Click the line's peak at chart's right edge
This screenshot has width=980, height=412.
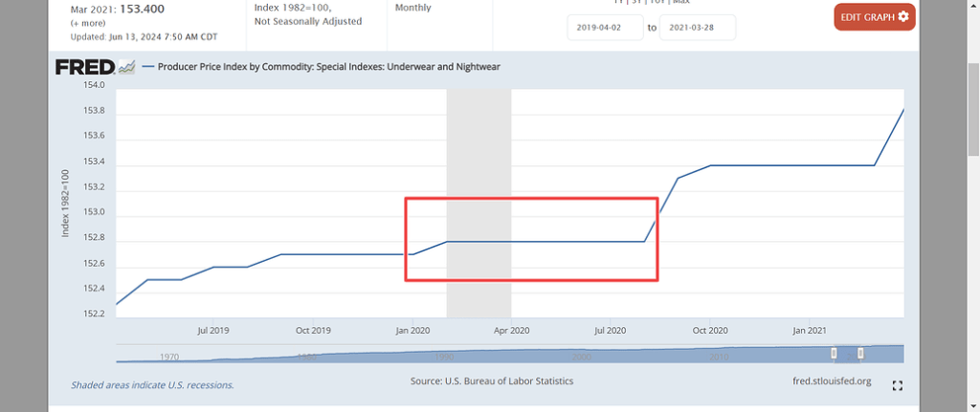[x=903, y=110]
